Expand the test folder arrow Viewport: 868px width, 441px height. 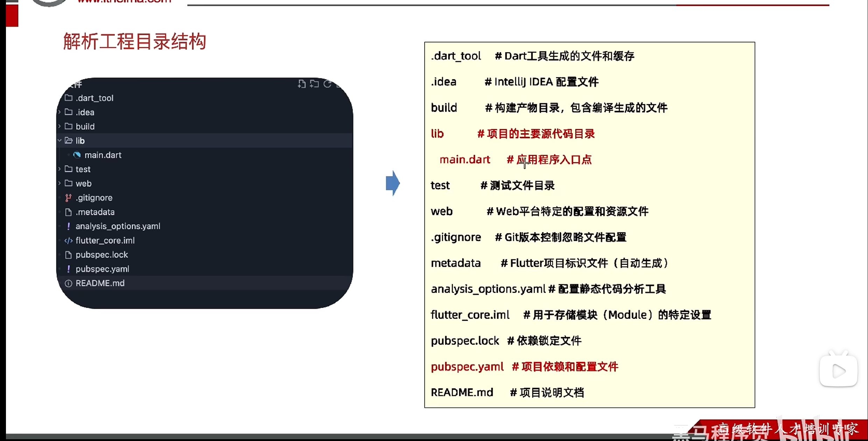[59, 169]
